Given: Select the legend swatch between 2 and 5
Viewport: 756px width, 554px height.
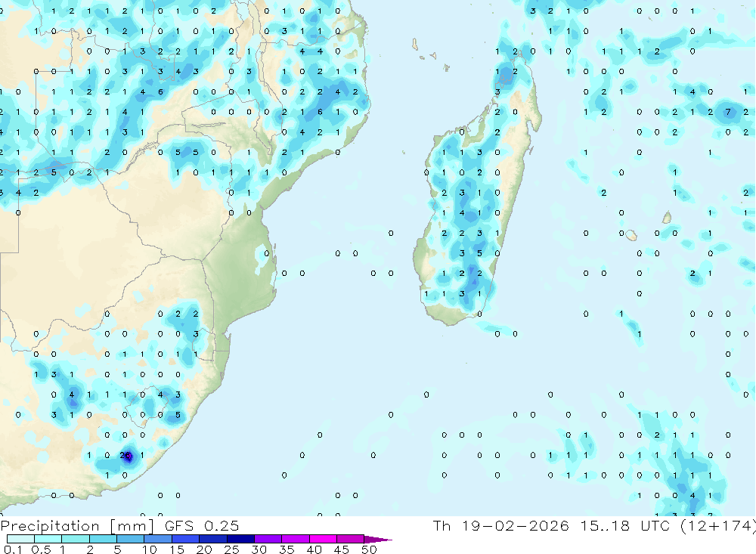Looking at the screenshot, I should (x=103, y=539).
